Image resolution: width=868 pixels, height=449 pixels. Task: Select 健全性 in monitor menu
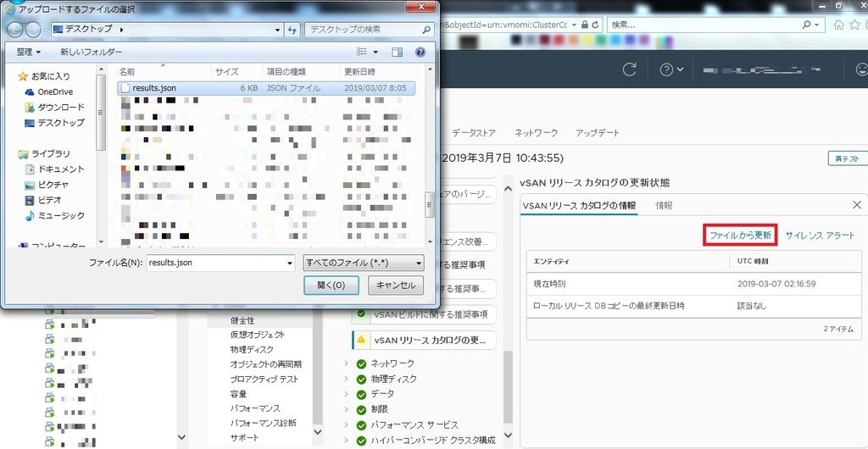pos(242,320)
